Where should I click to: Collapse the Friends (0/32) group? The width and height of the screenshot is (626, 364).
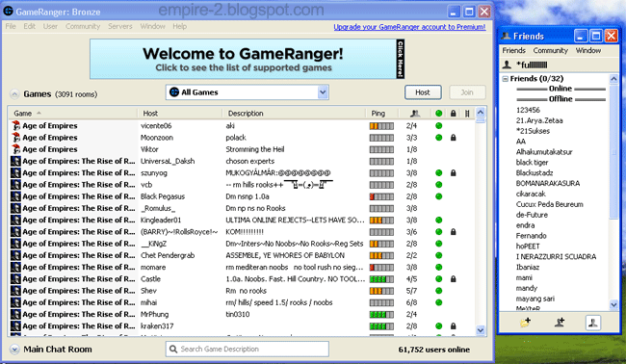[x=506, y=79]
